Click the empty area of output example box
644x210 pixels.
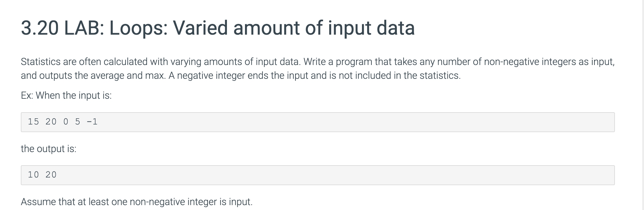[337, 175]
